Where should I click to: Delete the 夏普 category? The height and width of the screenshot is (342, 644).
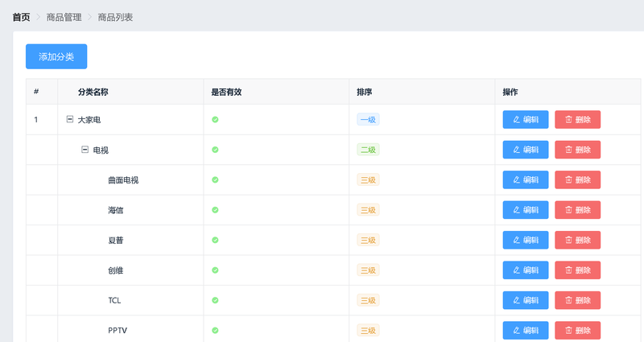pos(577,240)
